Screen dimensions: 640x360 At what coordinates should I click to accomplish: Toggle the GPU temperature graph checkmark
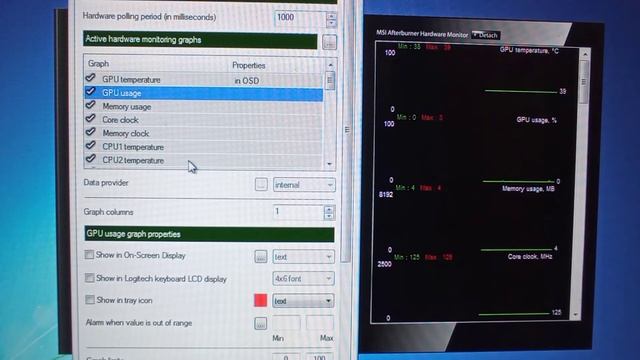pos(90,78)
